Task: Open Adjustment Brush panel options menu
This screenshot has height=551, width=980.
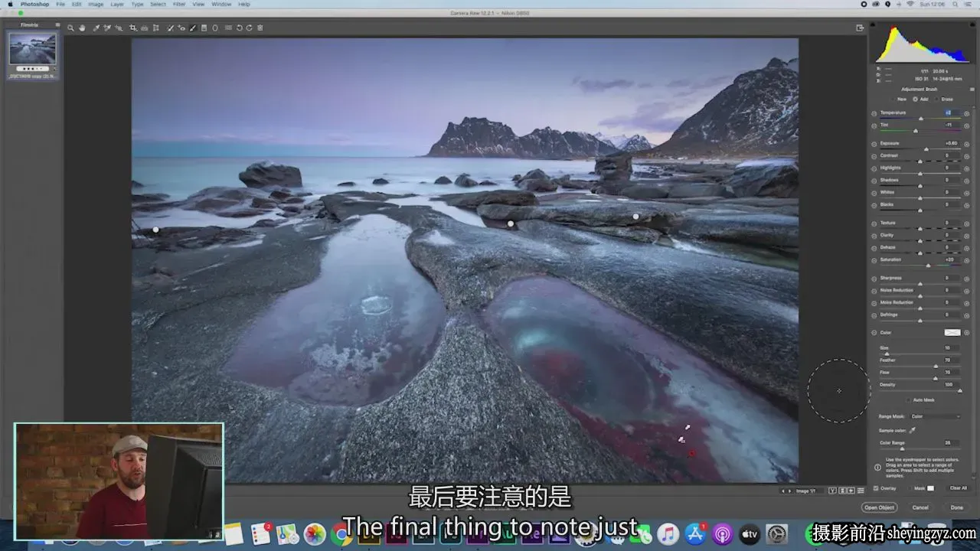Action: (x=972, y=90)
